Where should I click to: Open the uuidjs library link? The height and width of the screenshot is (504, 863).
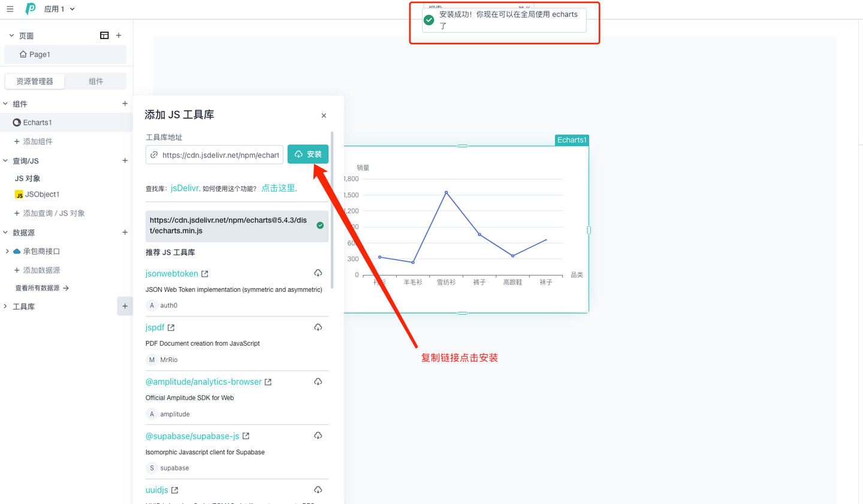[x=157, y=490]
